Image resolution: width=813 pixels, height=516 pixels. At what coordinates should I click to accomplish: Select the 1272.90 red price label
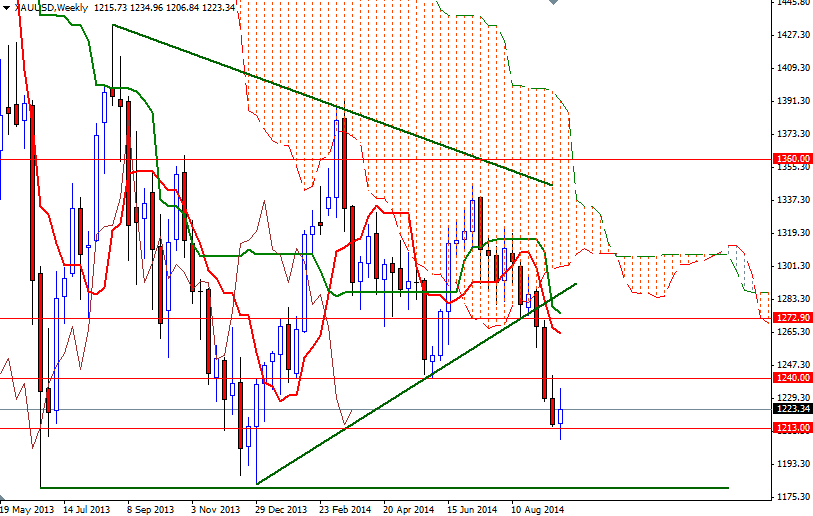pos(793,317)
